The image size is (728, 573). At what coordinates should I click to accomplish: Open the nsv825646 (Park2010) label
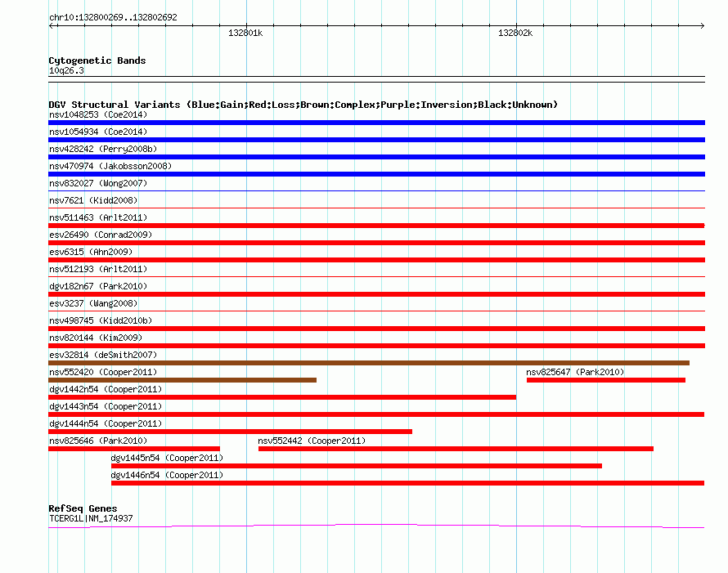(x=98, y=441)
